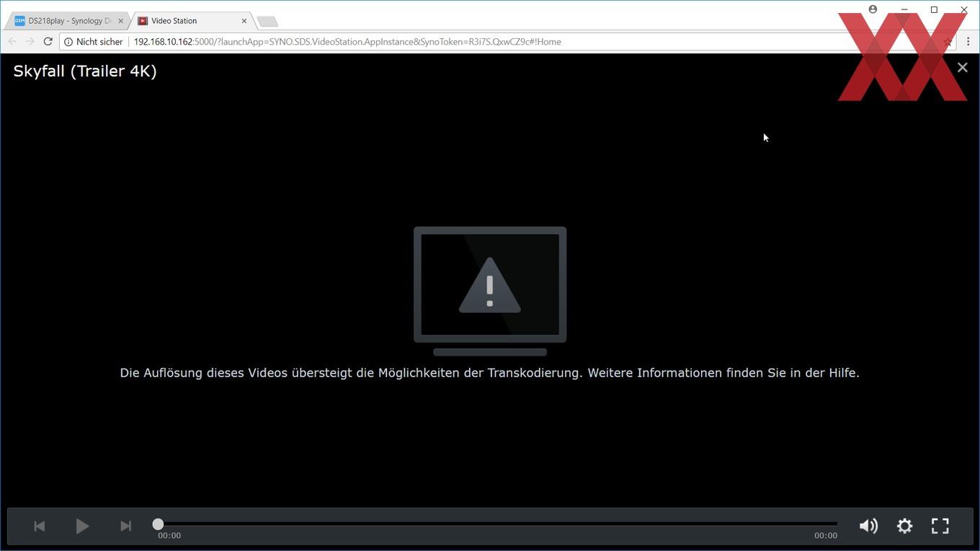Click total duration 00:00 label

(x=826, y=535)
